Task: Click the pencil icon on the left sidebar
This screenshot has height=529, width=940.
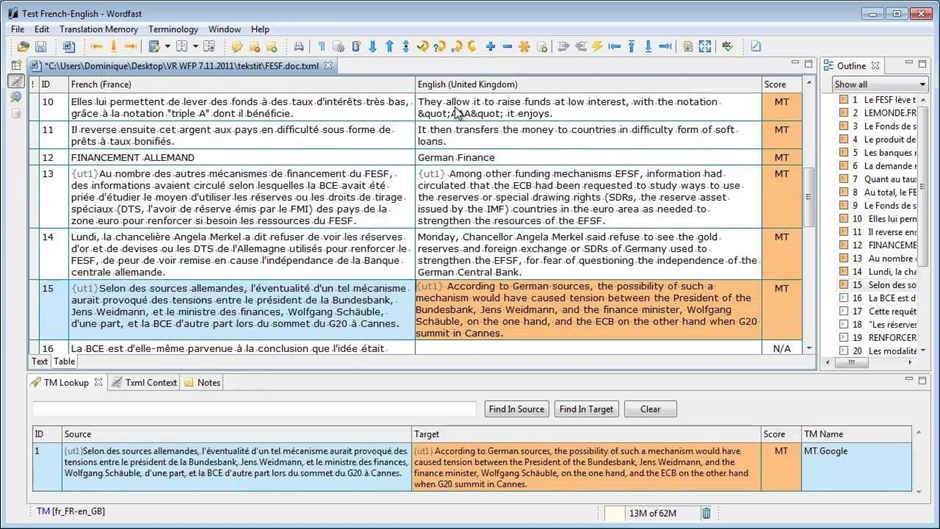Action: [16, 82]
